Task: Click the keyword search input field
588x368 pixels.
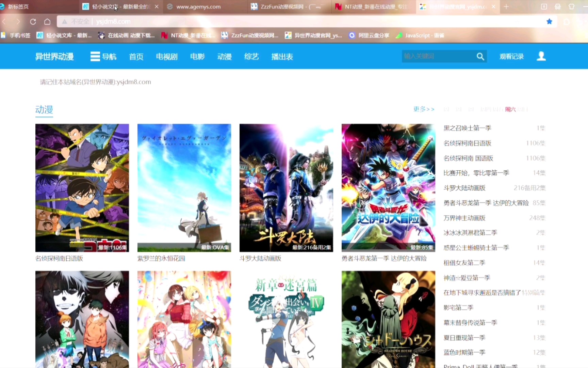Action: [x=438, y=57]
